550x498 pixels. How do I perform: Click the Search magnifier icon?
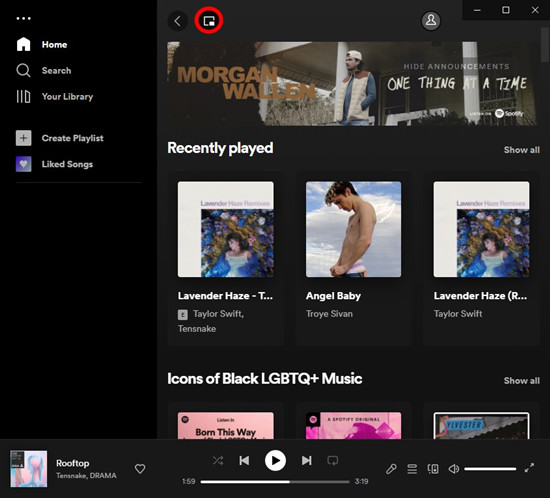[x=24, y=70]
